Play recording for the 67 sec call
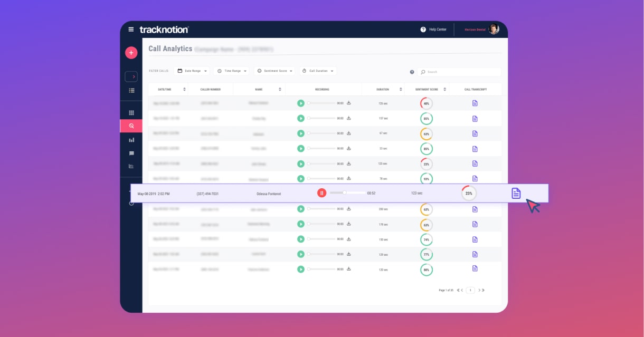 click(301, 133)
